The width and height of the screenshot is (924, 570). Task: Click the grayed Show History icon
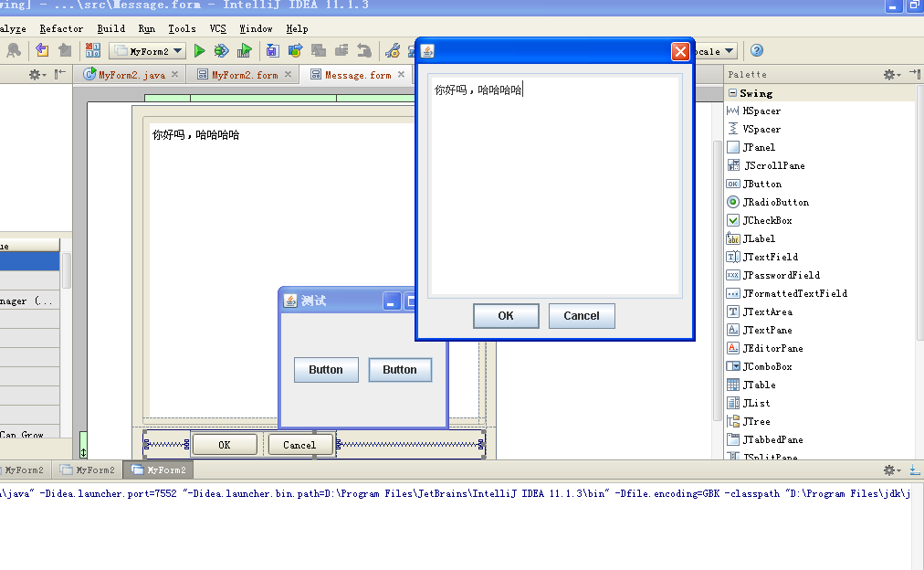tap(341, 51)
